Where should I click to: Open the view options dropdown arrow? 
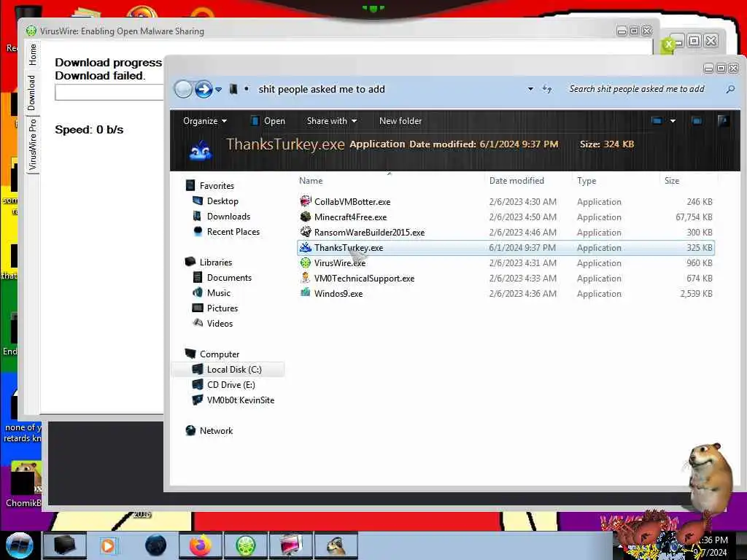point(673,121)
